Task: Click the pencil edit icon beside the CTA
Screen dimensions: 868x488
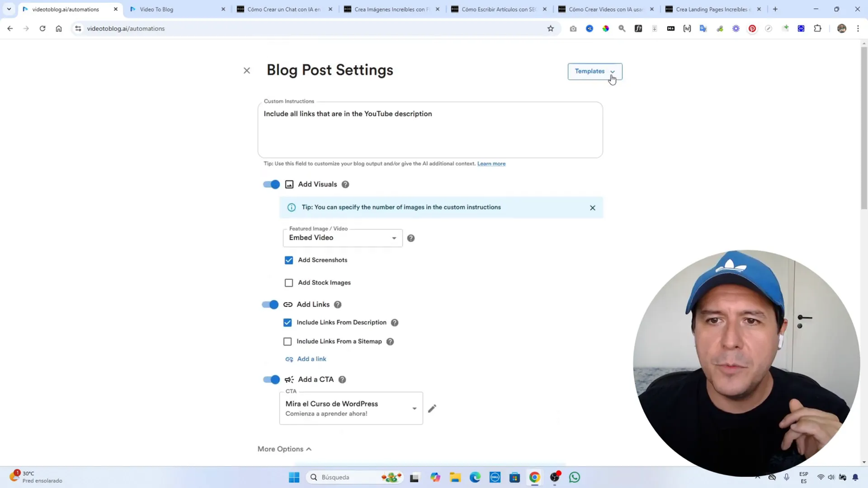Action: pos(432,408)
